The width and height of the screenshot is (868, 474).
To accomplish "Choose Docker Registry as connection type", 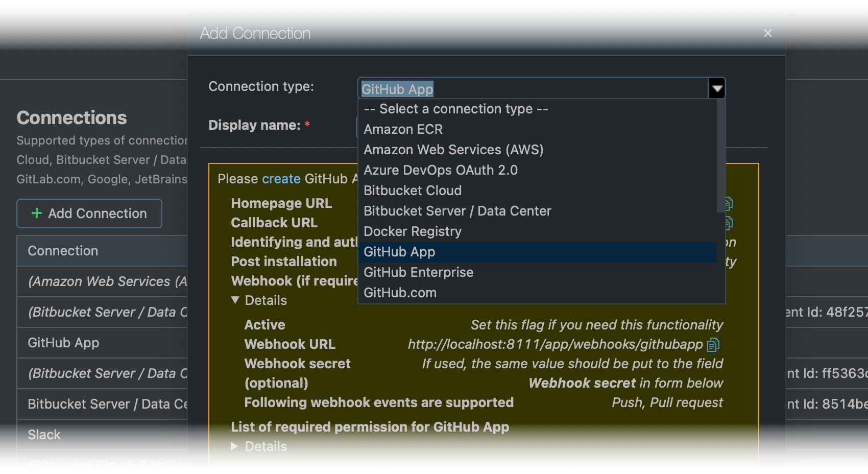I will pyautogui.click(x=412, y=231).
